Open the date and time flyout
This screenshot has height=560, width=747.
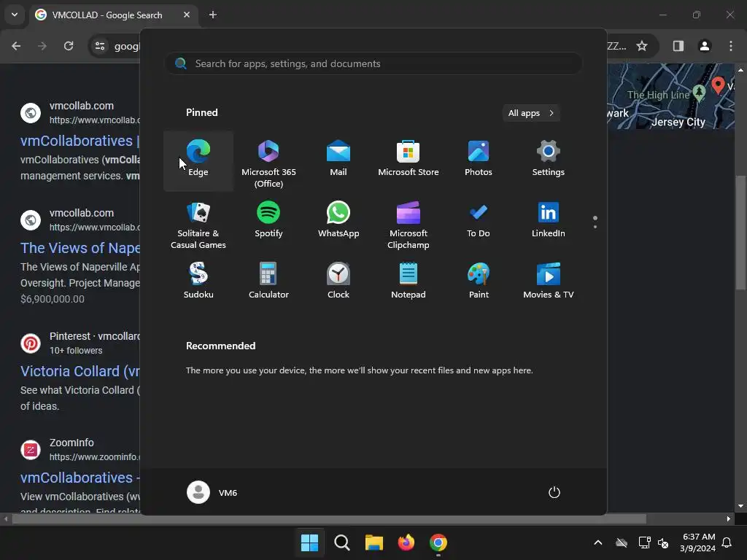698,542
